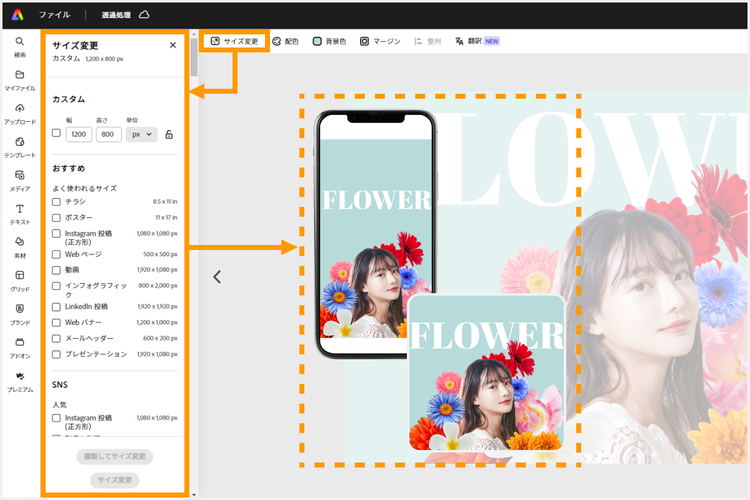Screen dimensions: 750x500
Task: Check the Web バナー size option
Action: tap(56, 323)
